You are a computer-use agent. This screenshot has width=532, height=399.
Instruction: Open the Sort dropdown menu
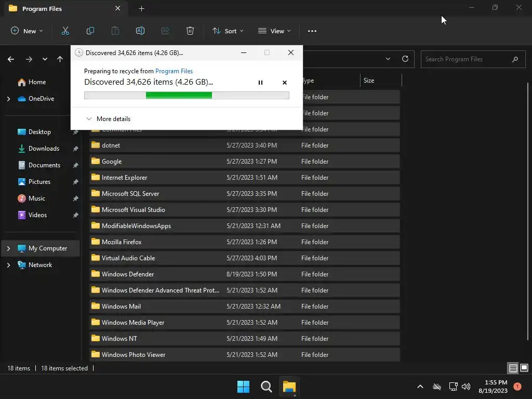coord(228,31)
